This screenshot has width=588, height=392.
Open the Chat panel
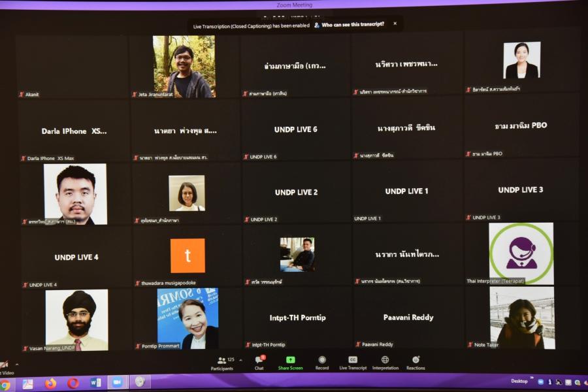[259, 362]
